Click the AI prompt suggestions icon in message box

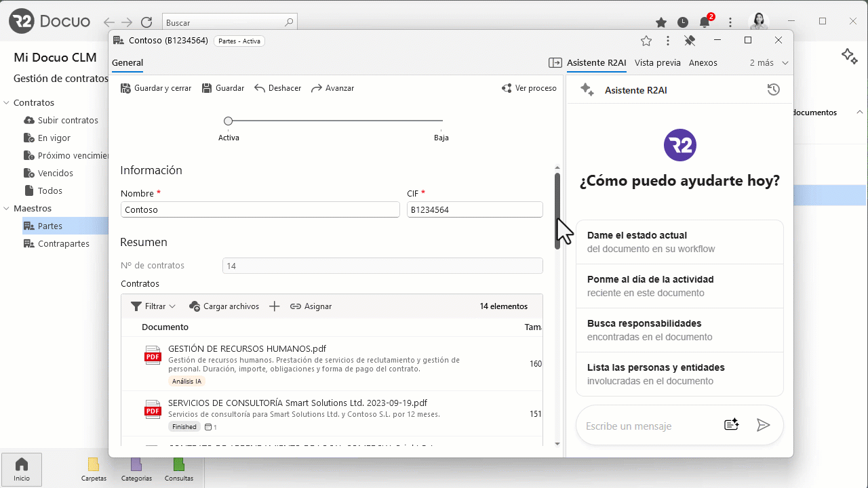(x=731, y=425)
